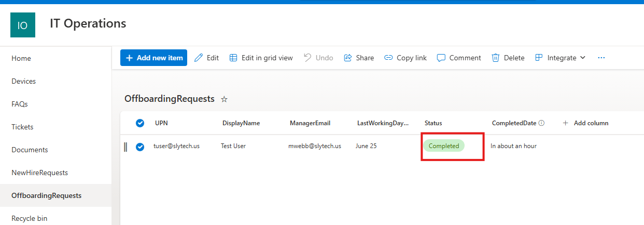
Task: Click the Edit pencil command
Action: coord(206,58)
